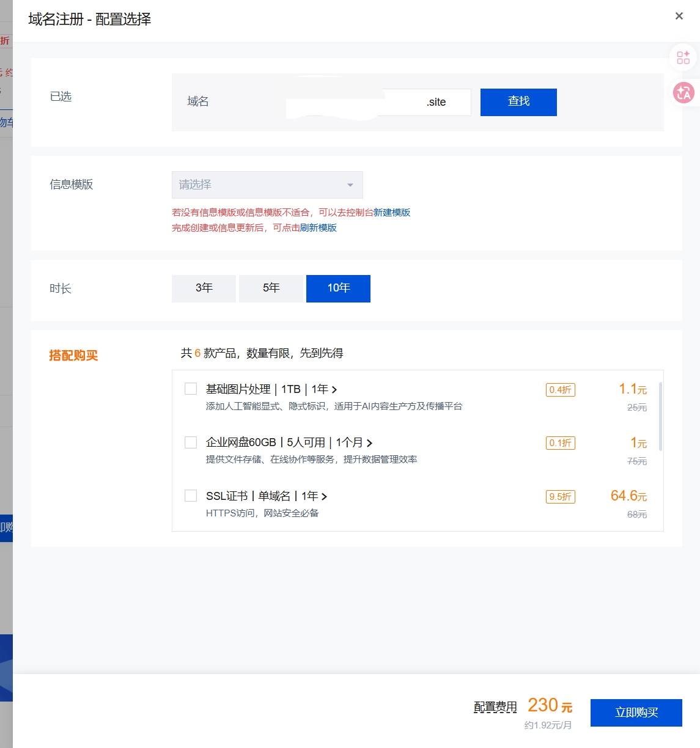Expand 企业网盘60GB | 5人可用 | 1个月 options arrow
The image size is (700, 748).
[x=369, y=443]
